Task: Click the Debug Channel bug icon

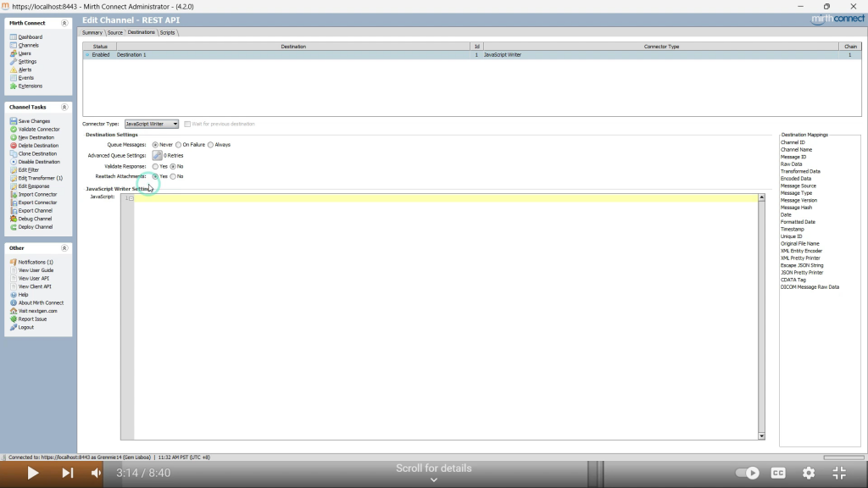Action: click(x=14, y=219)
